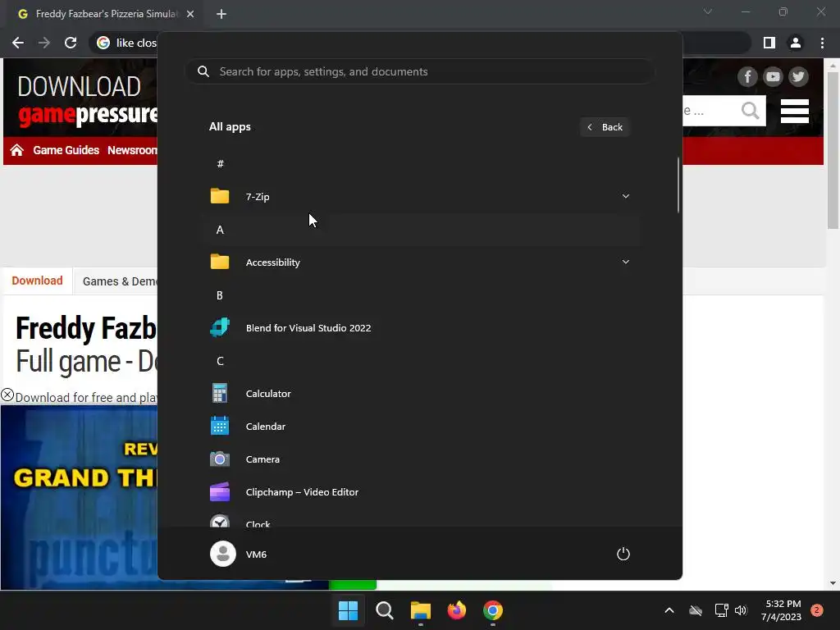Go back in Chrome browser
The image size is (840, 630).
(18, 43)
